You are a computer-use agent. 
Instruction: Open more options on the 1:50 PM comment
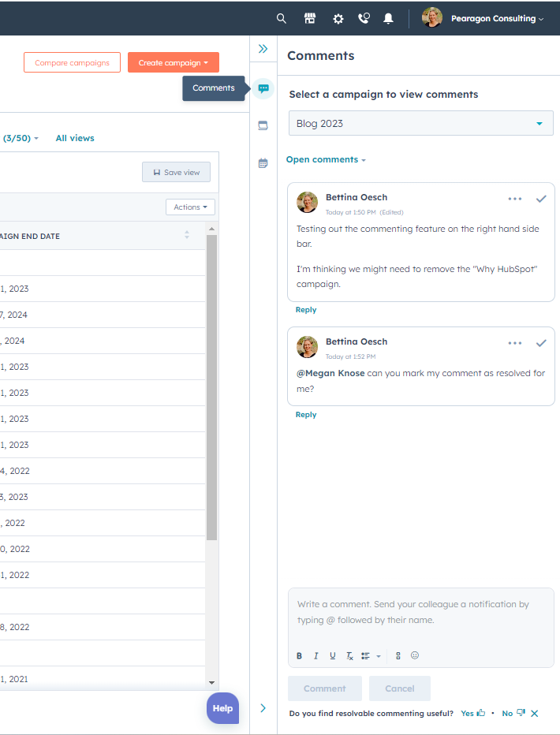514,199
